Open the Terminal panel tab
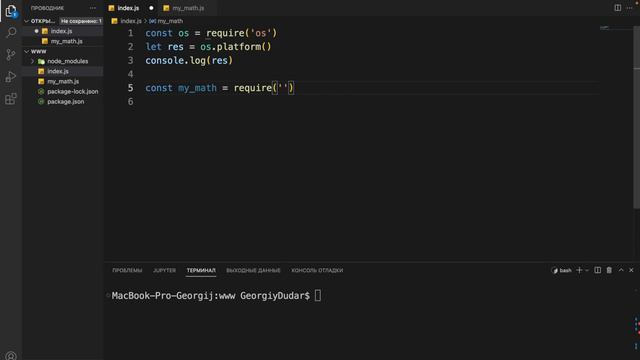 pyautogui.click(x=201, y=270)
